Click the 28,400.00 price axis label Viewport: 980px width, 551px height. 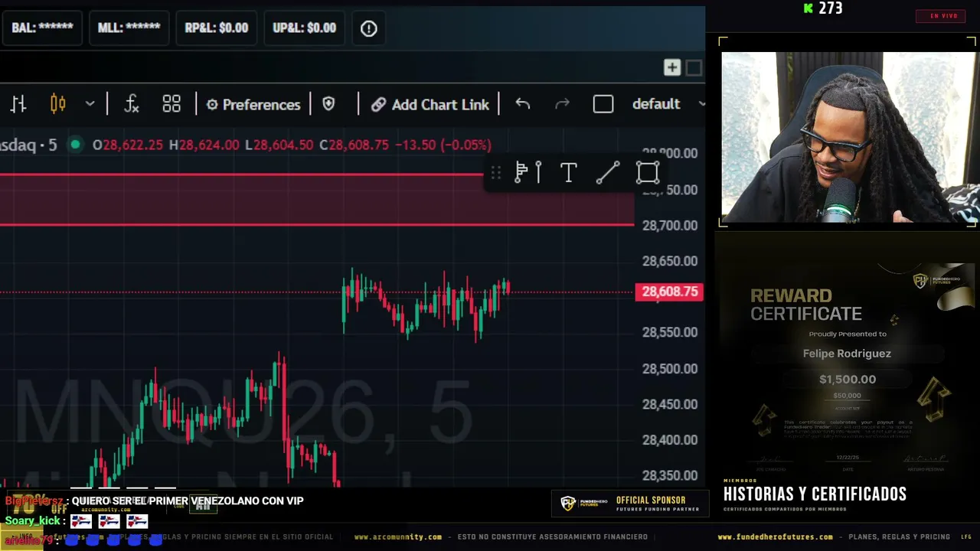(670, 439)
